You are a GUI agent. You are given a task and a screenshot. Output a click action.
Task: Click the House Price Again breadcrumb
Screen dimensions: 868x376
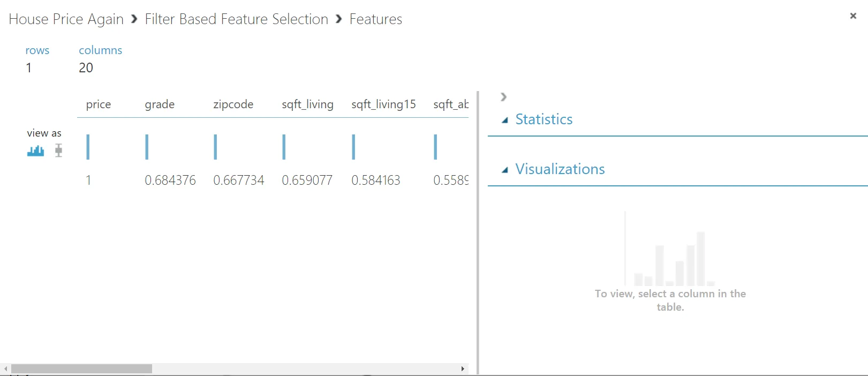pos(66,19)
